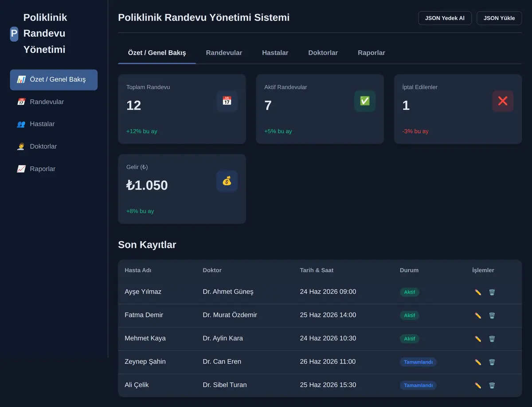Switch to the Raporlar tab
This screenshot has height=407, width=532.
(372, 53)
